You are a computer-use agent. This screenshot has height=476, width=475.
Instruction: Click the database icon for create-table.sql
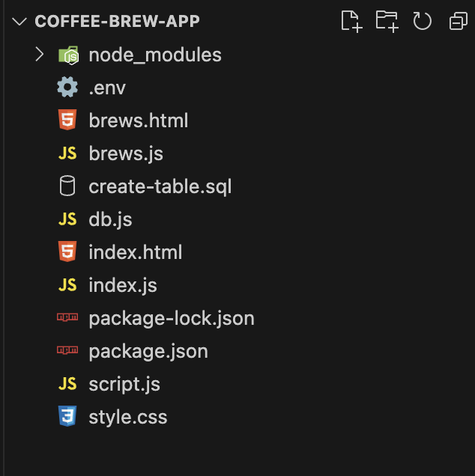67,186
